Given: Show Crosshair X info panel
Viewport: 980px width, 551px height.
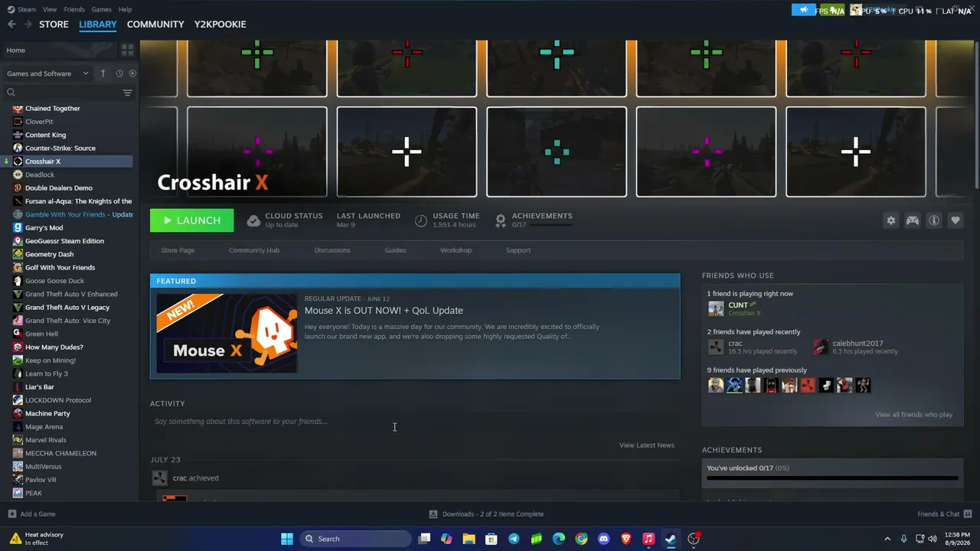Looking at the screenshot, I should coord(934,220).
